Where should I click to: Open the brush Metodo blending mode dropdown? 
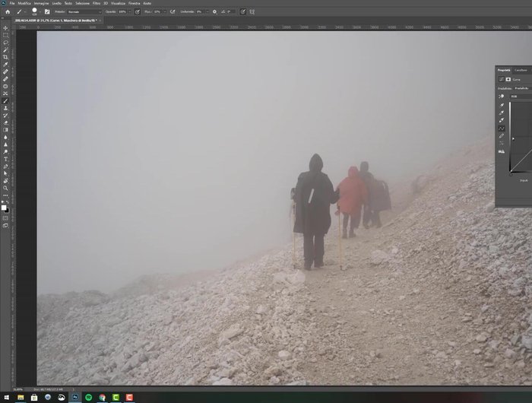(84, 12)
